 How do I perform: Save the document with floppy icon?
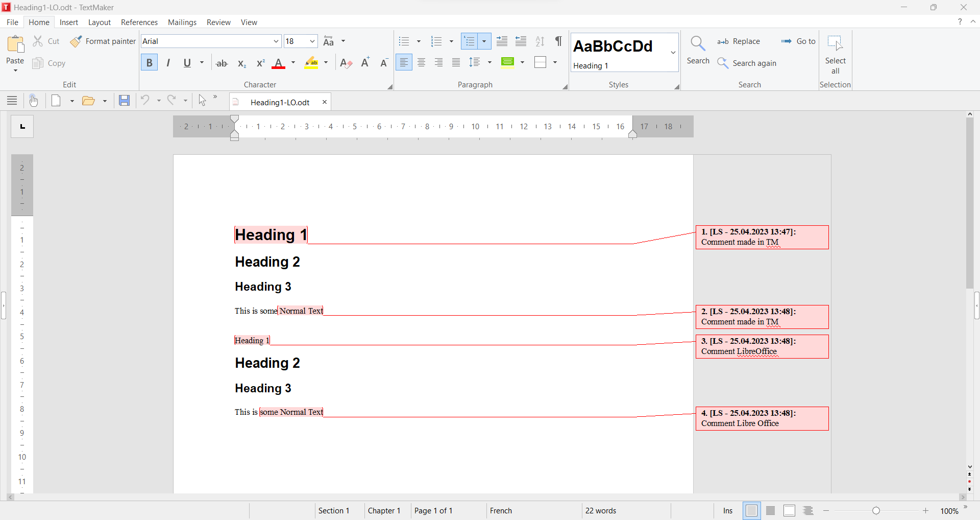(124, 101)
